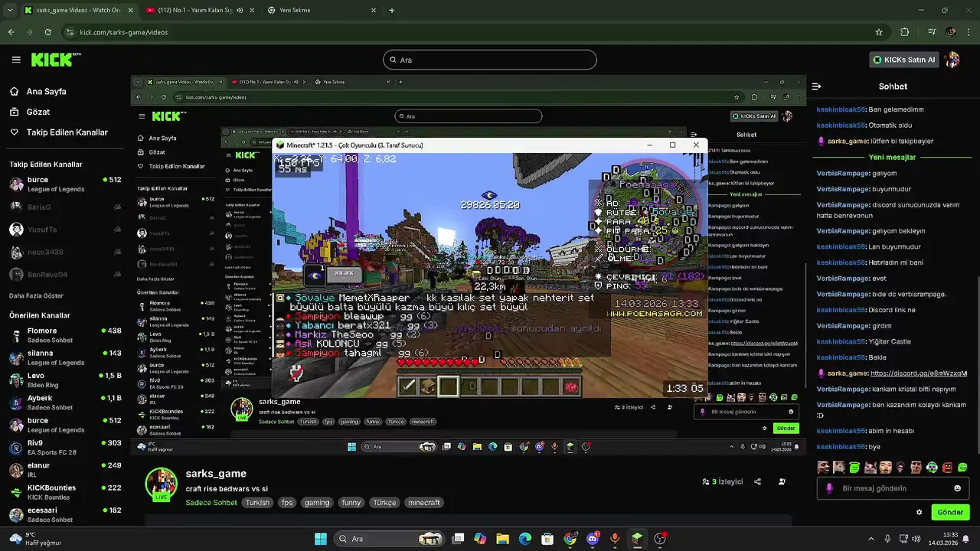
Task: Open the Kick hamburger menu
Action: pyautogui.click(x=16, y=60)
